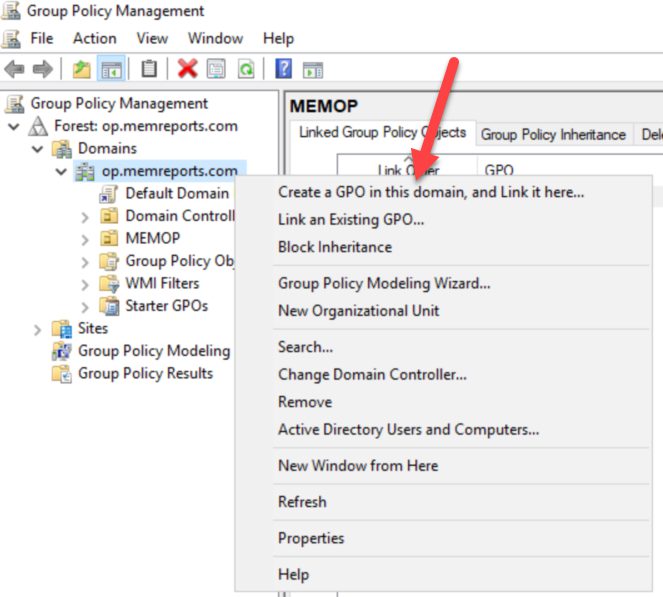
Task: Expand the Starter GPOs node
Action: click(x=85, y=307)
